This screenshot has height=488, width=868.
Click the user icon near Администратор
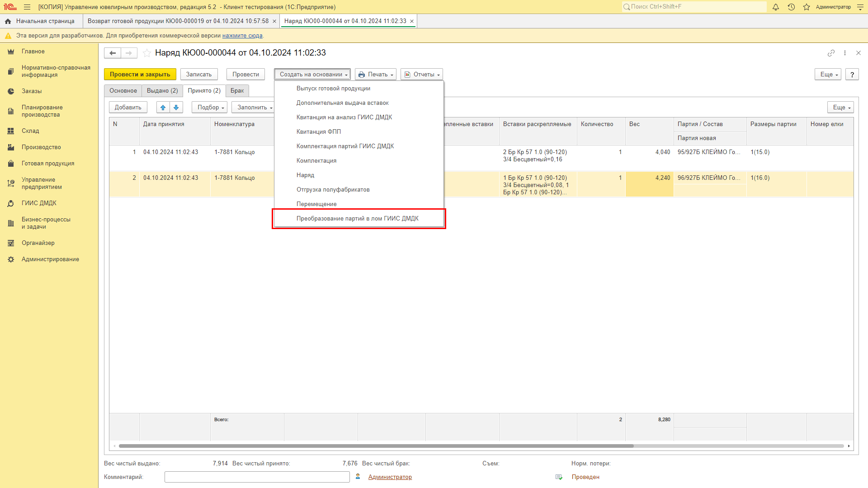point(358,477)
